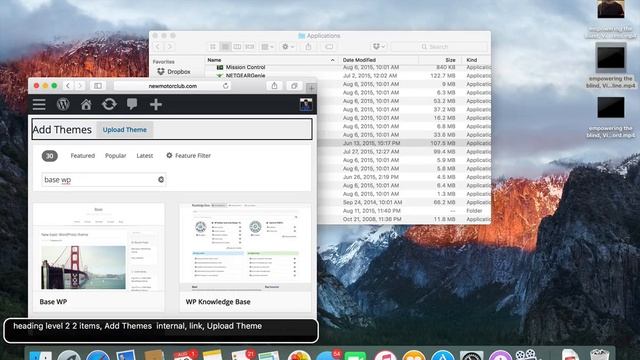This screenshot has height=360, width=640.
Task: Go back in the Finder Applications window
Action: (x=158, y=47)
